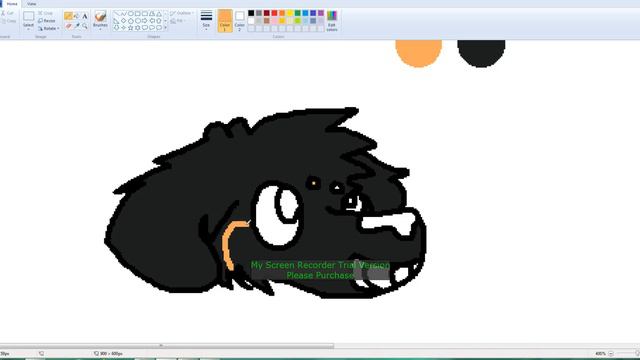This screenshot has width=640, height=360.
Task: Select the Text tool
Action: (x=85, y=16)
